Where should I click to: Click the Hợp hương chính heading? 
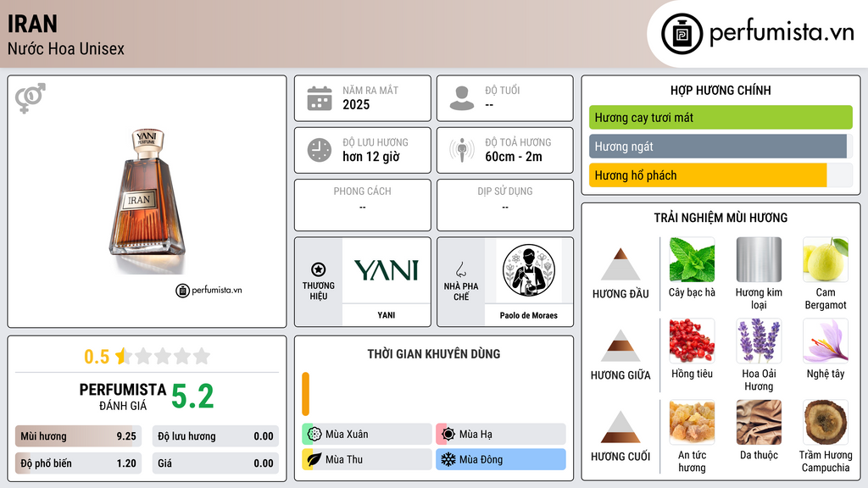pyautogui.click(x=721, y=90)
